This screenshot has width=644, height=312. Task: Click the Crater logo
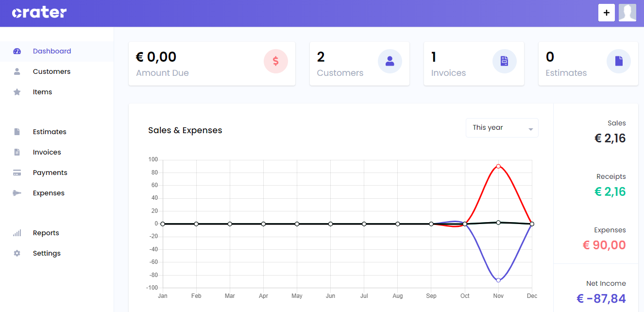coord(39,13)
